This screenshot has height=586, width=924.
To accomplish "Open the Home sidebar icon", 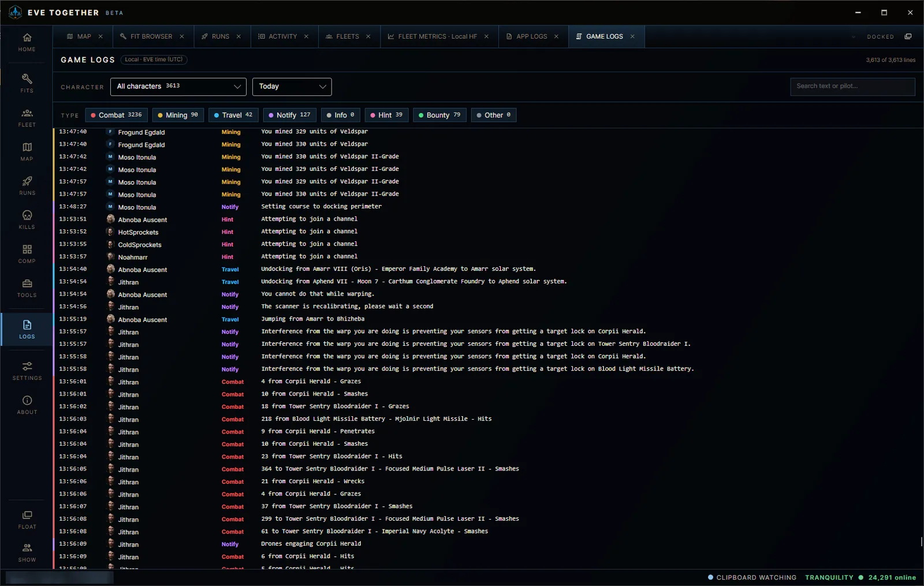I will pyautogui.click(x=27, y=43).
